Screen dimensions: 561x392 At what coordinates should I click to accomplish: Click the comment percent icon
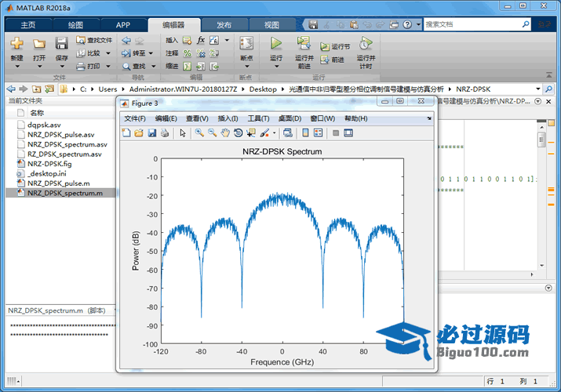pyautogui.click(x=187, y=53)
